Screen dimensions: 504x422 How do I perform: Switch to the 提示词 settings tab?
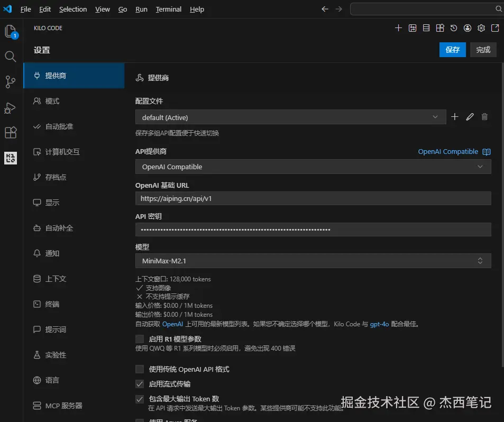(x=74, y=329)
